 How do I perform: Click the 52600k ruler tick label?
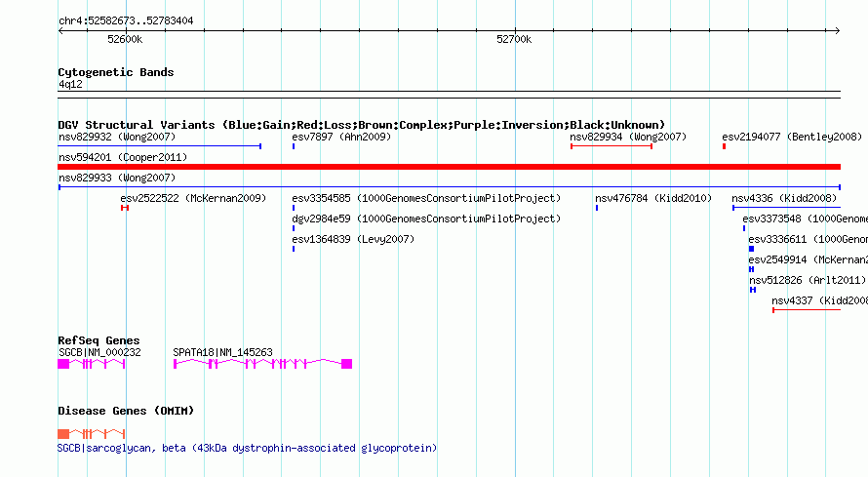click(x=125, y=39)
